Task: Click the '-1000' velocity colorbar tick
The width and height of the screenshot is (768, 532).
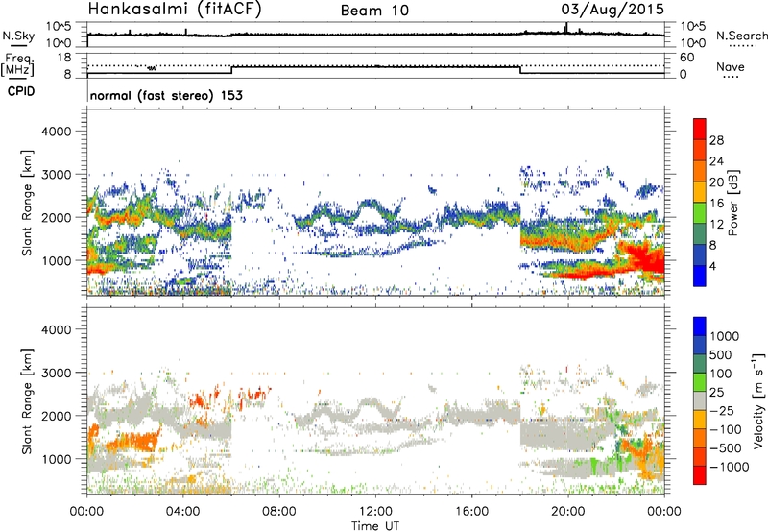Action: tap(729, 467)
